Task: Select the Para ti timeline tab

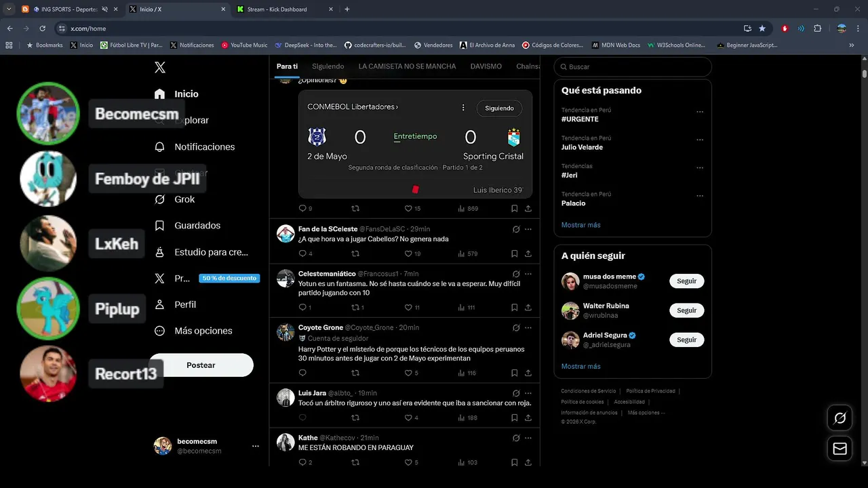Action: click(287, 66)
